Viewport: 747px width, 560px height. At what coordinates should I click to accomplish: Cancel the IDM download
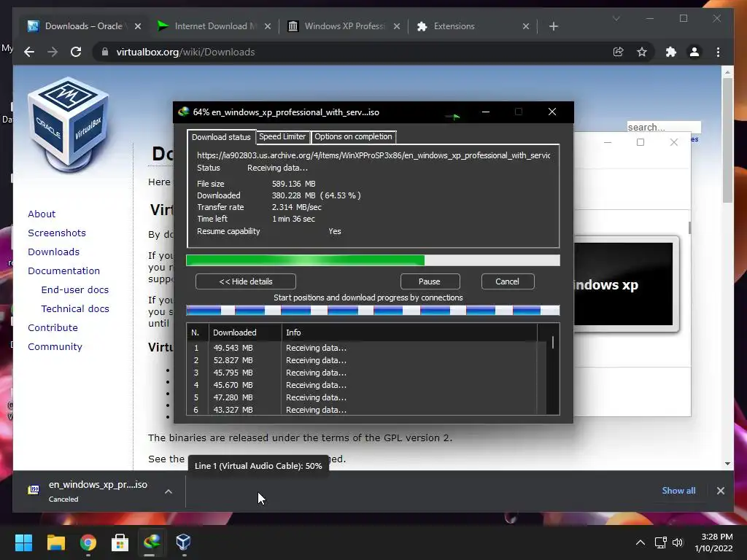click(x=508, y=281)
